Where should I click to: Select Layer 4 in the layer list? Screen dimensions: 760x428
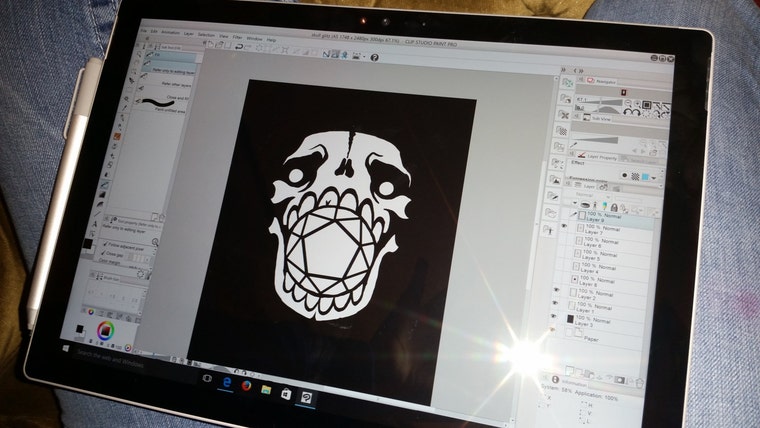[606, 268]
